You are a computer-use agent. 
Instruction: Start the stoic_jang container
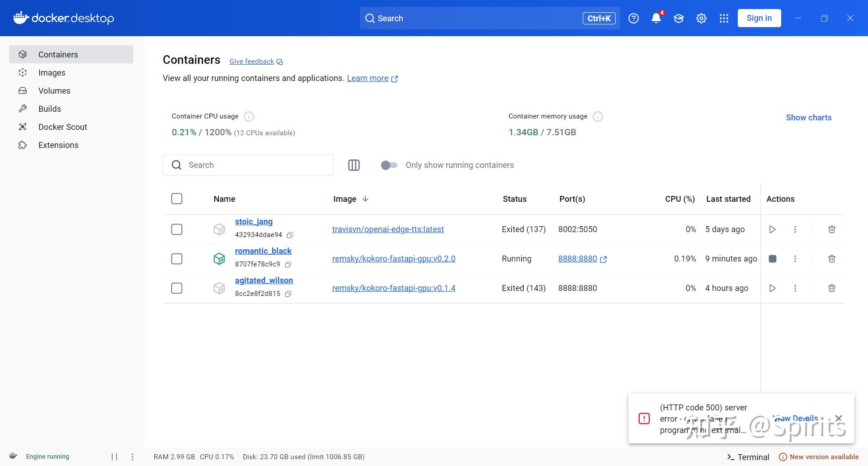[772, 229]
